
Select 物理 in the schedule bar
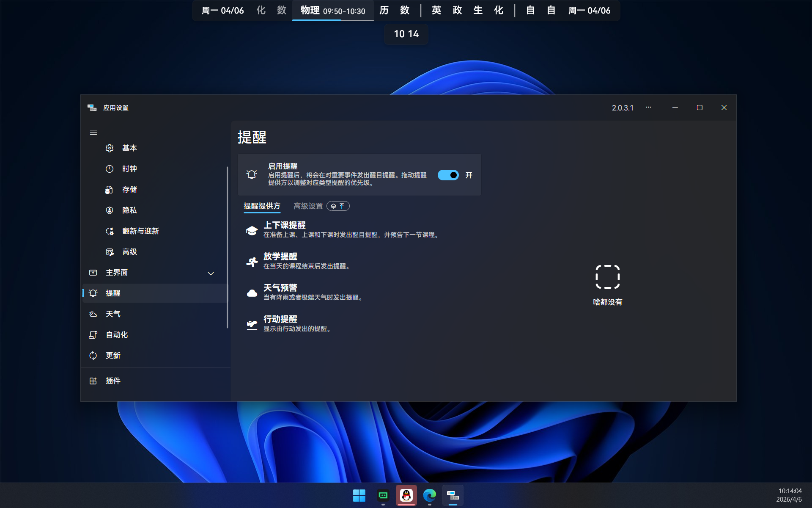tap(311, 11)
